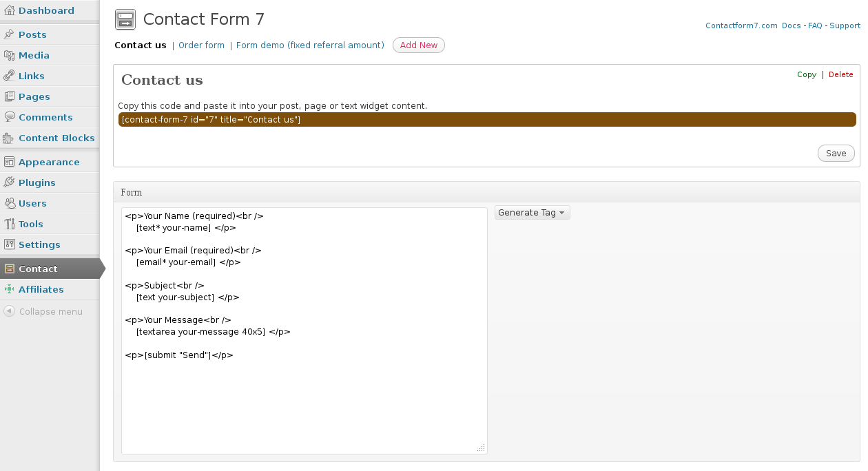Click the Affiliates icon in sidebar
The height and width of the screenshot is (471, 868).
pyautogui.click(x=9, y=289)
